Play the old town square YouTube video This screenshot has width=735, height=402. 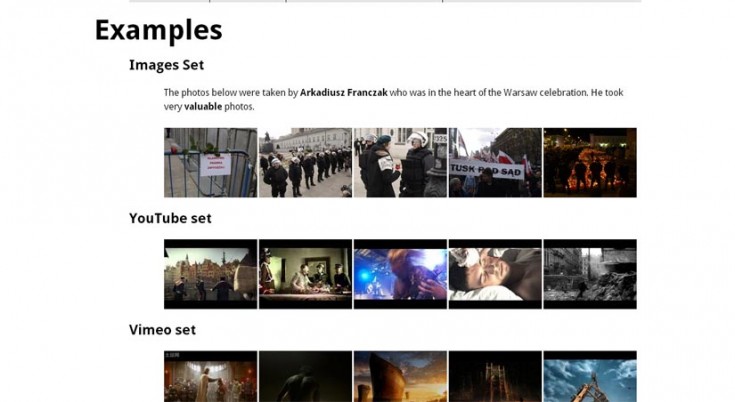click(210, 274)
